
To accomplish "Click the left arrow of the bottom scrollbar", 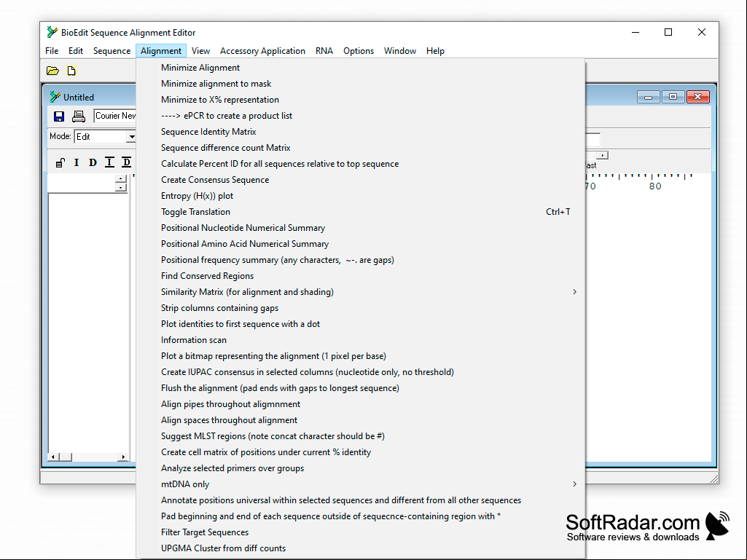I will [x=53, y=457].
